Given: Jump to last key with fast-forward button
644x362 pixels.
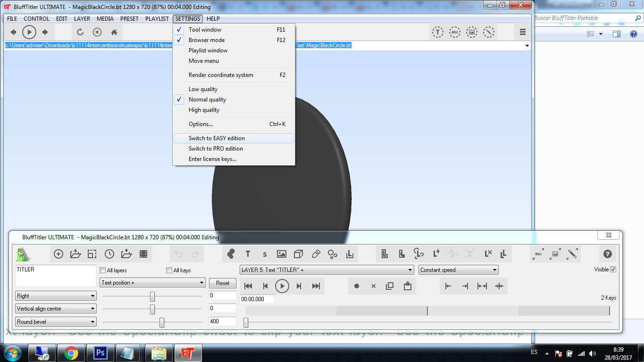Looking at the screenshot, I should coord(316,286).
